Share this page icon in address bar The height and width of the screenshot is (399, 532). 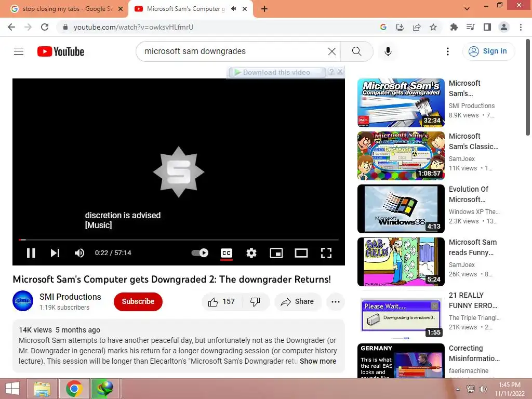(417, 27)
